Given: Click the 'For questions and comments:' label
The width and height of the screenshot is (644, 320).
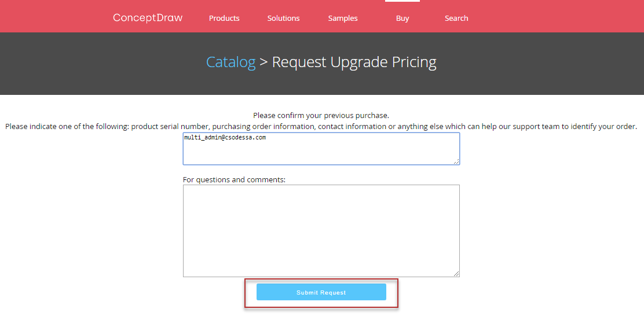Looking at the screenshot, I should tap(234, 179).
